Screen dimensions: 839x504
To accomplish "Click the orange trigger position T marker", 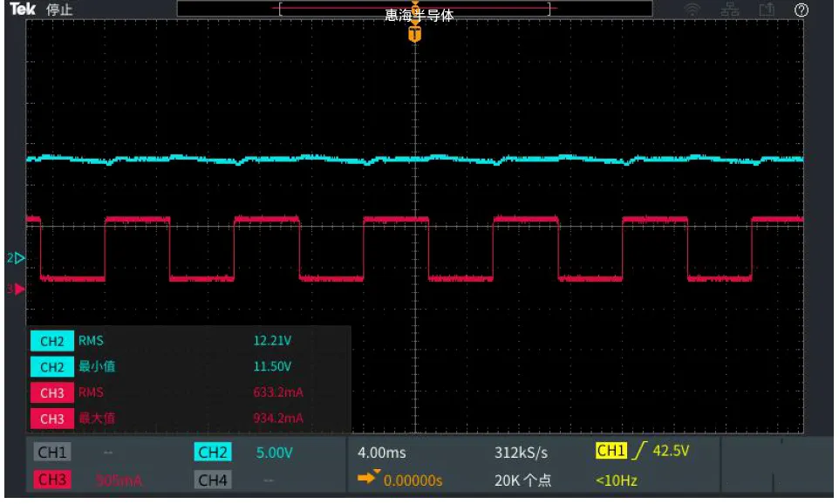I will 415,35.
